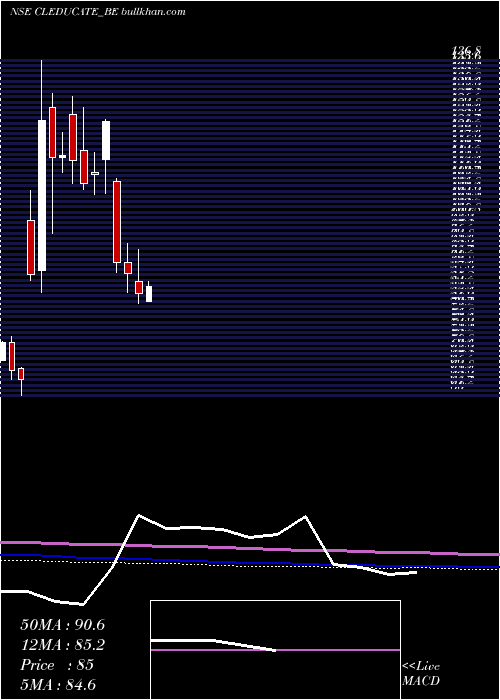The height and width of the screenshot is (700, 500).
Task: Click the 12MA : 85.2 reading
Action: tap(63, 645)
